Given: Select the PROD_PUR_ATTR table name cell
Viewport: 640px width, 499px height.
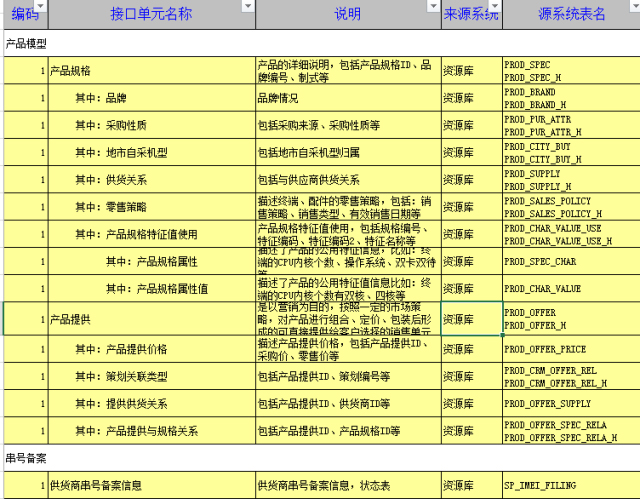Looking at the screenshot, I should point(571,125).
